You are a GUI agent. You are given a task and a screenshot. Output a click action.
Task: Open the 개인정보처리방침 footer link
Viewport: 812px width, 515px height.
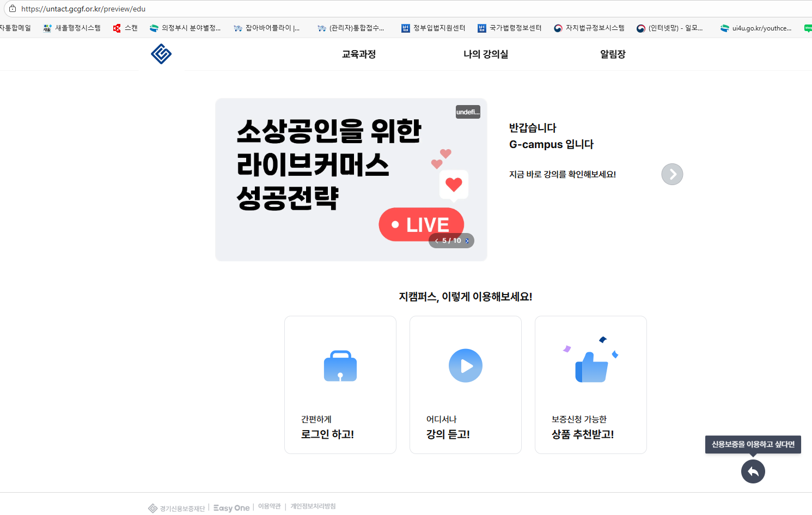tap(313, 506)
